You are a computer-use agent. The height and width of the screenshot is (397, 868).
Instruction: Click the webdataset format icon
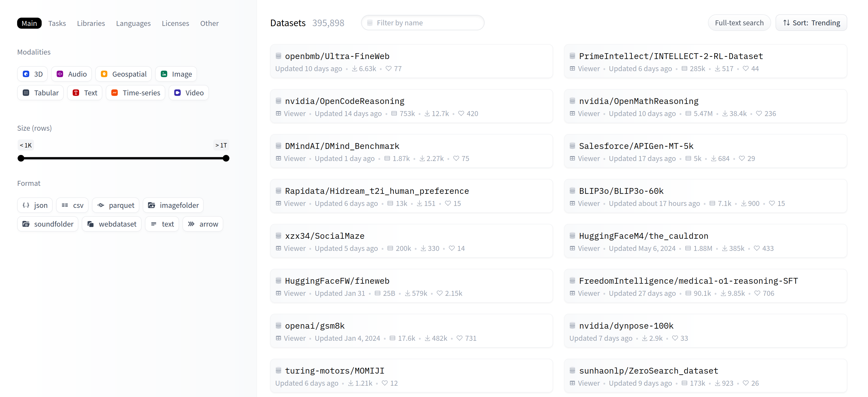pos(90,224)
